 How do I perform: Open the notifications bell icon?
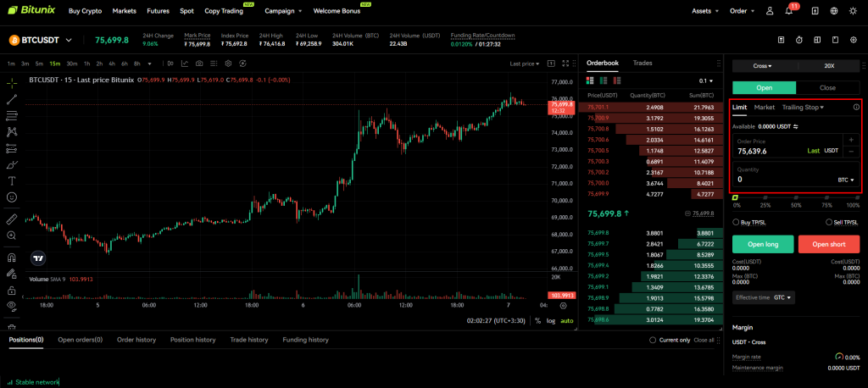[791, 11]
